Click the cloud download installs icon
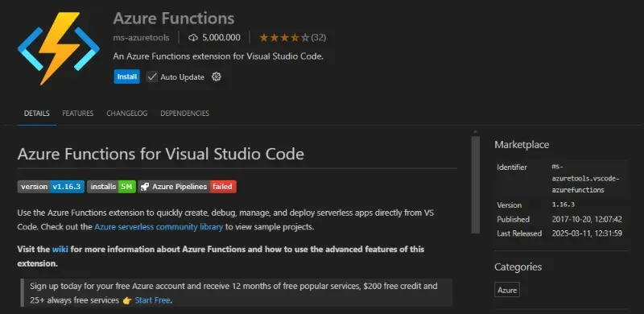Viewport: 644px width, 314px height. point(193,38)
